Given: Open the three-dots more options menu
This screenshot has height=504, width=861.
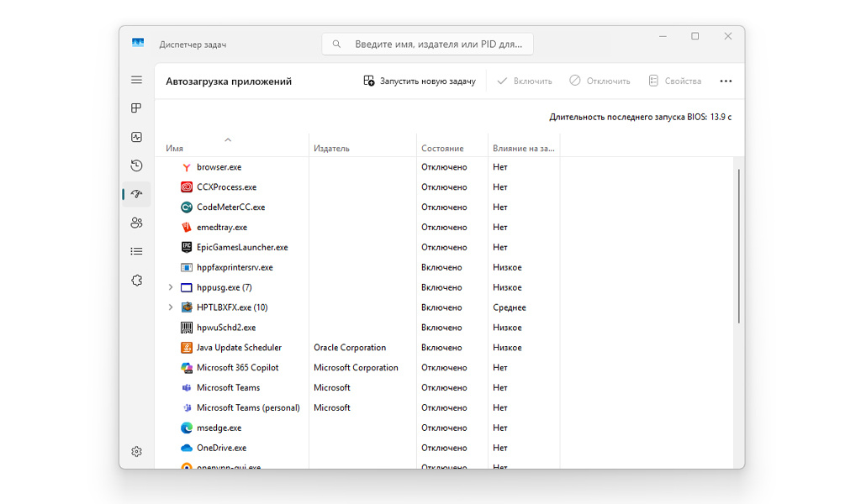Looking at the screenshot, I should click(x=726, y=81).
